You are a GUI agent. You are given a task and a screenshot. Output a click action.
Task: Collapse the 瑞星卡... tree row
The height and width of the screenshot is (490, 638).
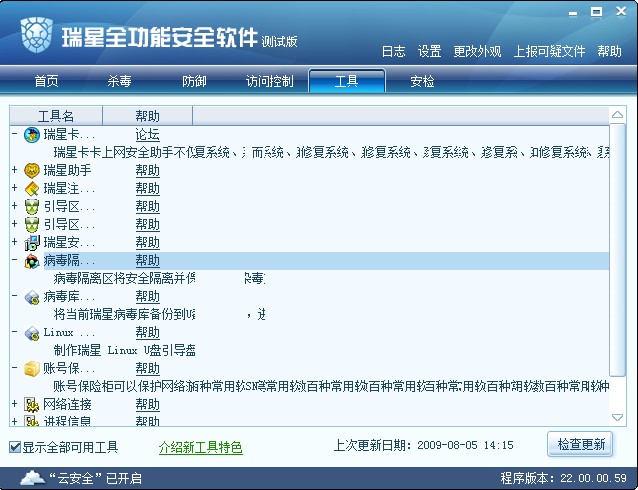(x=15, y=133)
